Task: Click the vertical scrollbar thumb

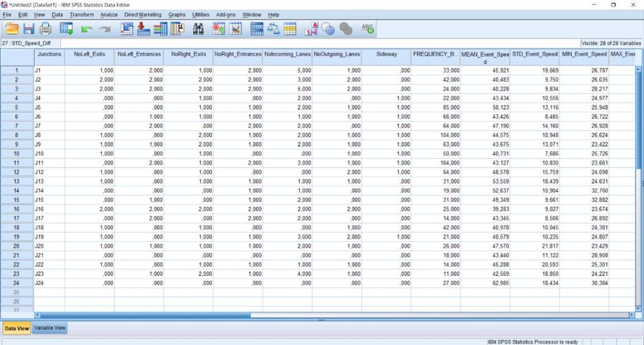Action: point(638,120)
